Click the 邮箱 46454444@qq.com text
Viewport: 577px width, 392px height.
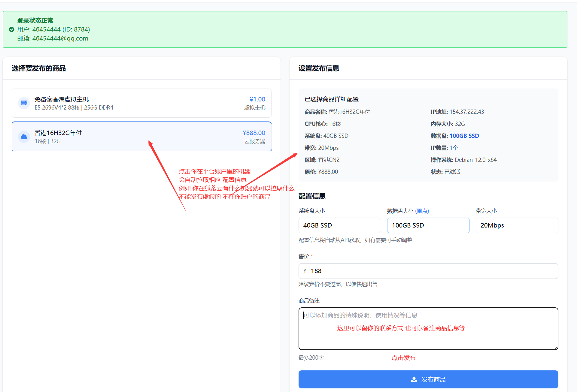53,38
